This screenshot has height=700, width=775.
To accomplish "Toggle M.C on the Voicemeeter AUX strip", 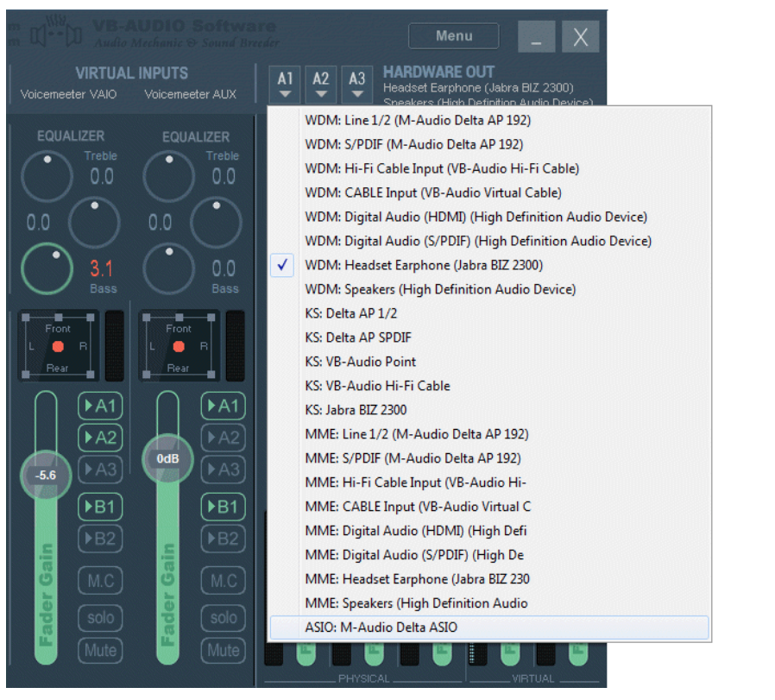I will [x=224, y=580].
